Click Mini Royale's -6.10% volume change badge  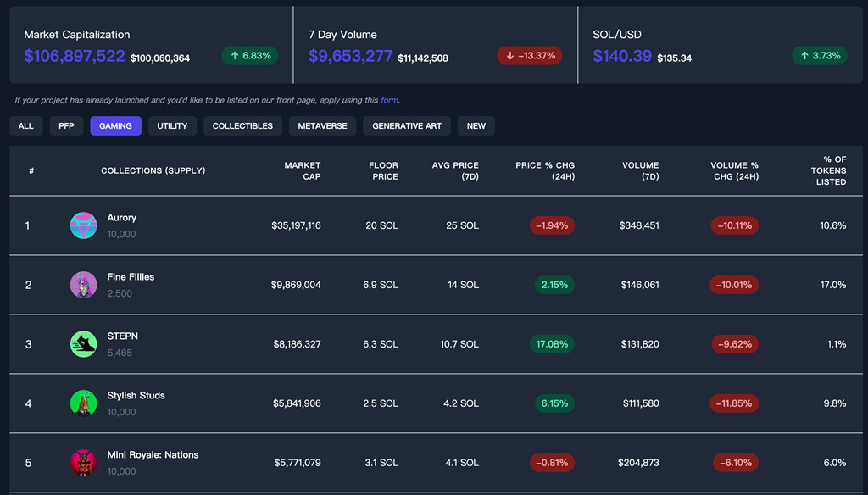coord(735,462)
